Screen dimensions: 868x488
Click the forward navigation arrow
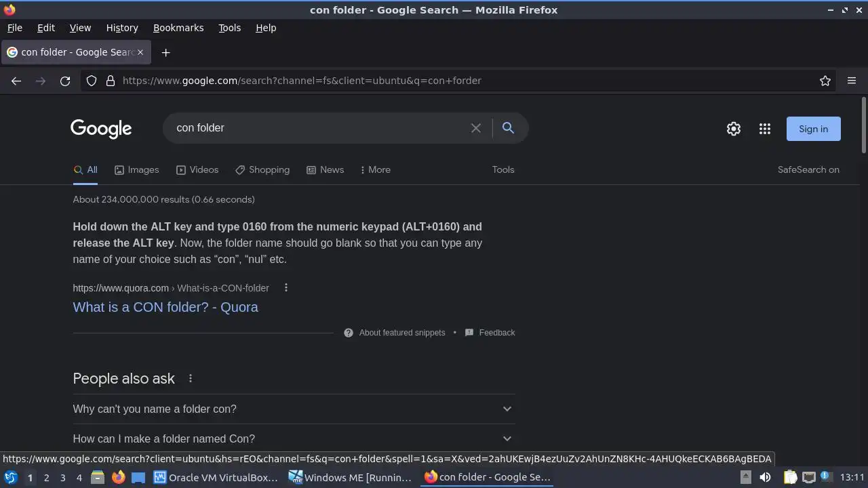(x=41, y=81)
